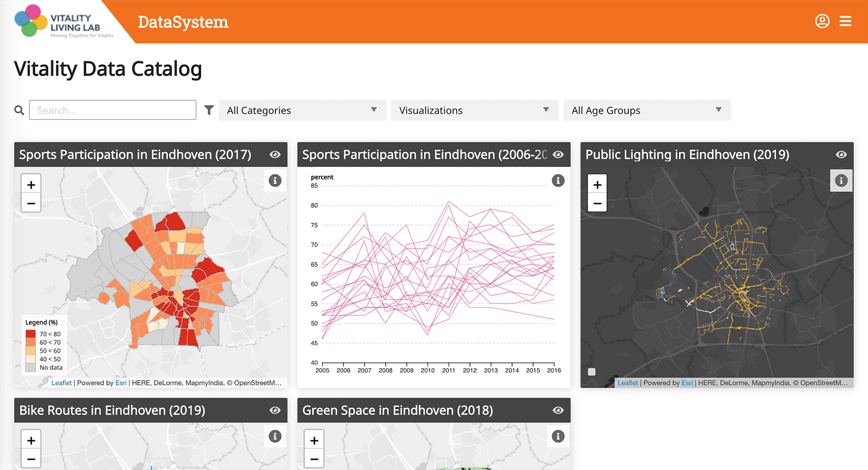The image size is (868, 470).
Task: Toggle eye icon on Bike Routes card
Action: tap(275, 410)
